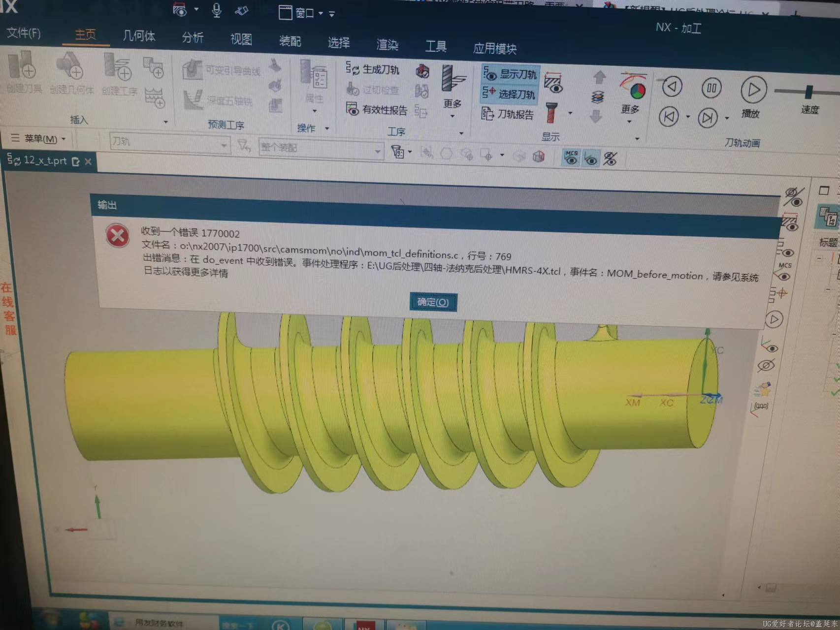Toggle the MCS display eye icon
The width and height of the screenshot is (840, 630).
[571, 158]
